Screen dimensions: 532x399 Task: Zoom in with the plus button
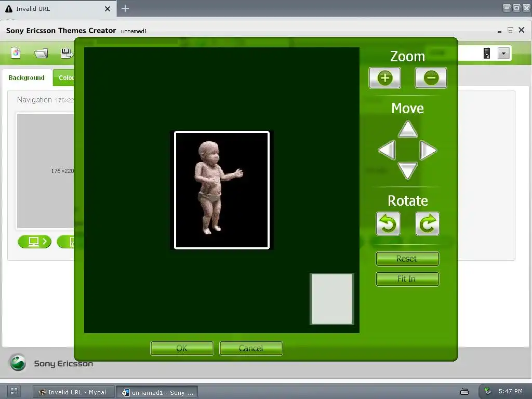pyautogui.click(x=385, y=78)
